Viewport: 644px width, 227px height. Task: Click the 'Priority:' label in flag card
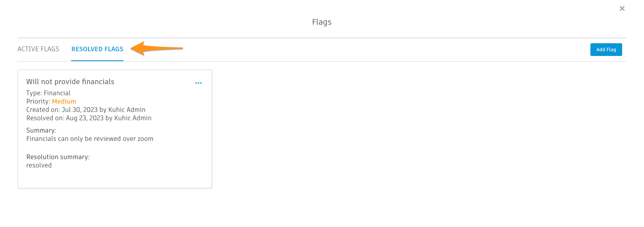point(38,102)
